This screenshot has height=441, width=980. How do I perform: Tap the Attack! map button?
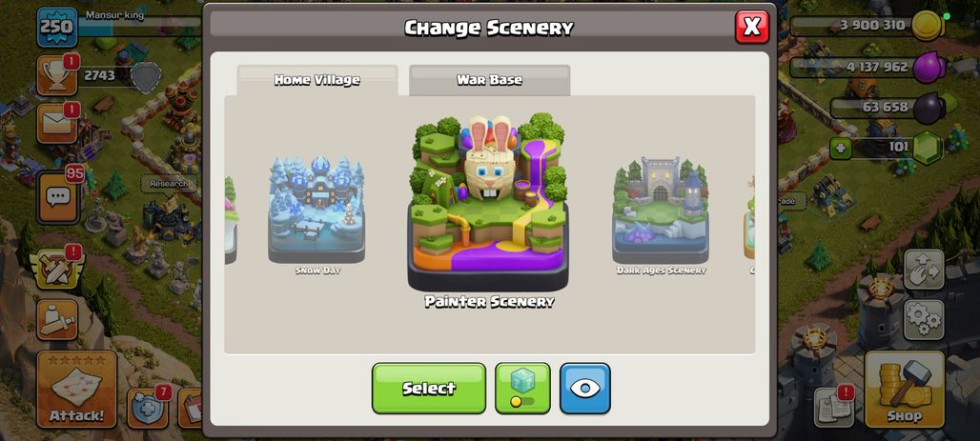pyautogui.click(x=77, y=390)
